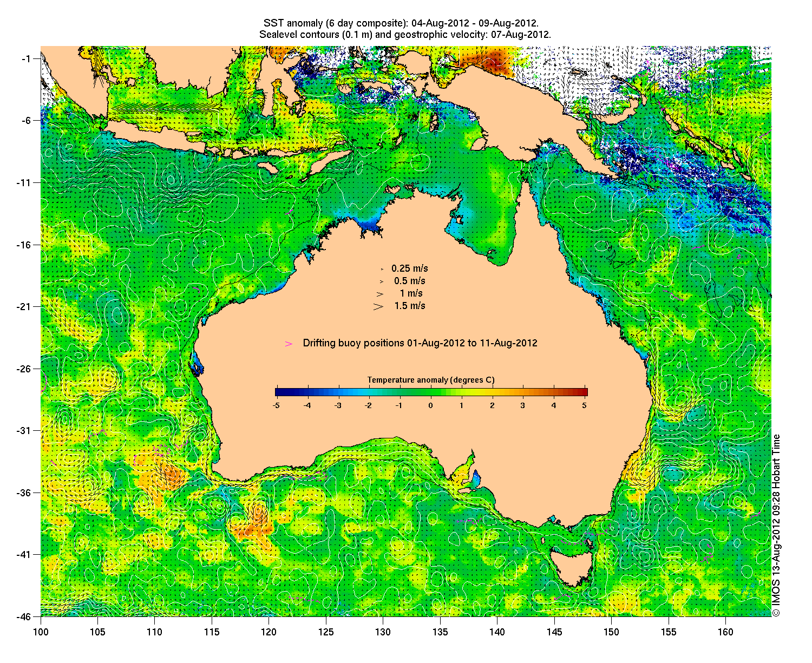Click the magenta drifting buoy arrow marker
The height and width of the screenshot is (663, 812).
289,344
